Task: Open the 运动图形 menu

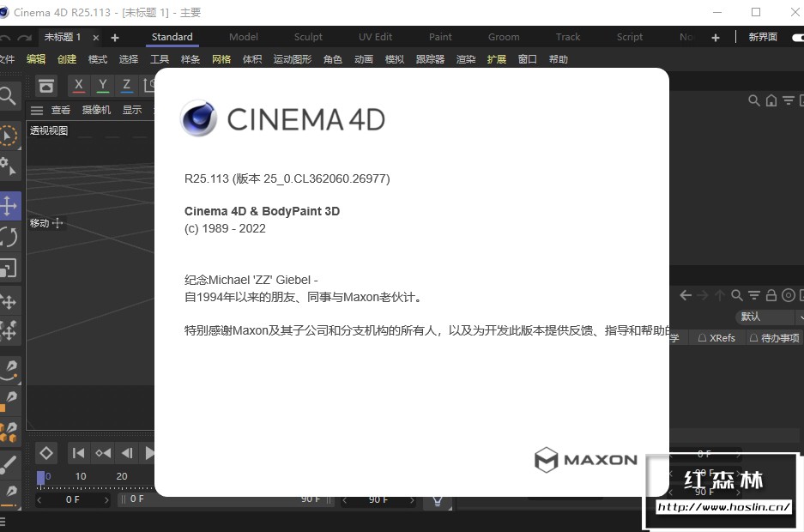Action: tap(293, 59)
